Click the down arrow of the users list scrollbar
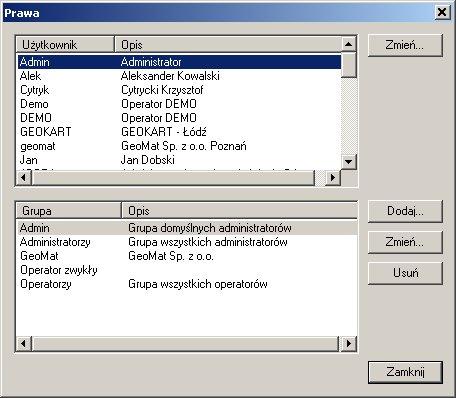 click(x=349, y=162)
